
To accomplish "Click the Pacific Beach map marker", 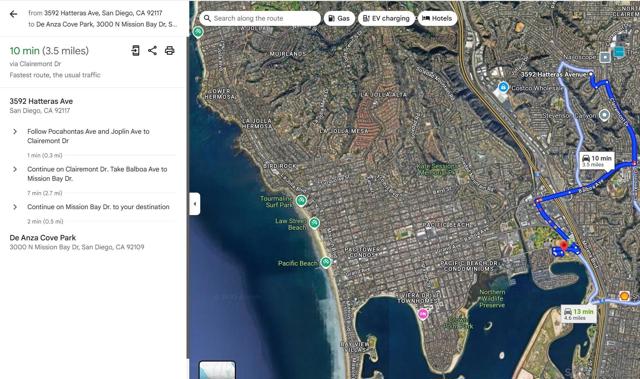I will 325,262.
